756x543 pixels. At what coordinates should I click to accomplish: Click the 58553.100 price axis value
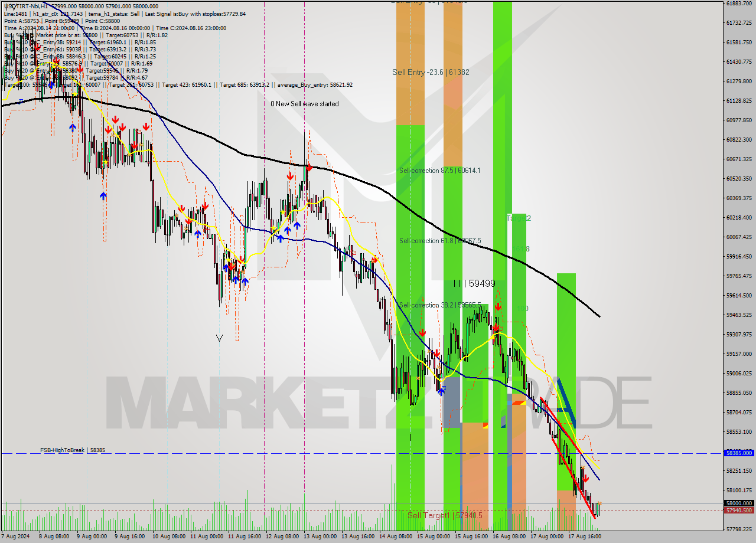[x=739, y=431]
